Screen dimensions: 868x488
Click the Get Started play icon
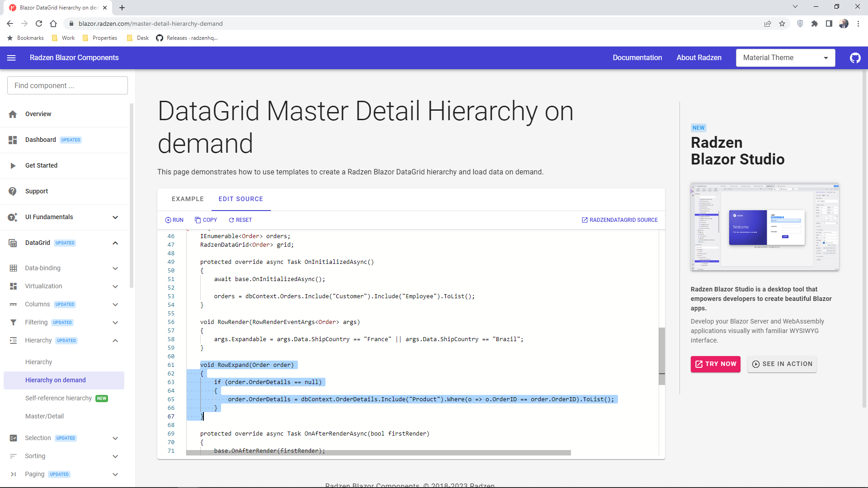(13, 166)
